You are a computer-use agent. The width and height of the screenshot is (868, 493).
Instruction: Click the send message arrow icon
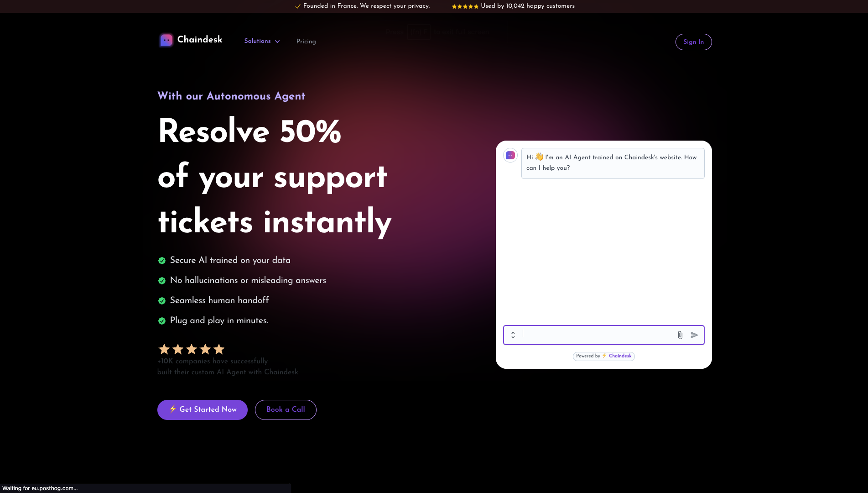coord(694,335)
